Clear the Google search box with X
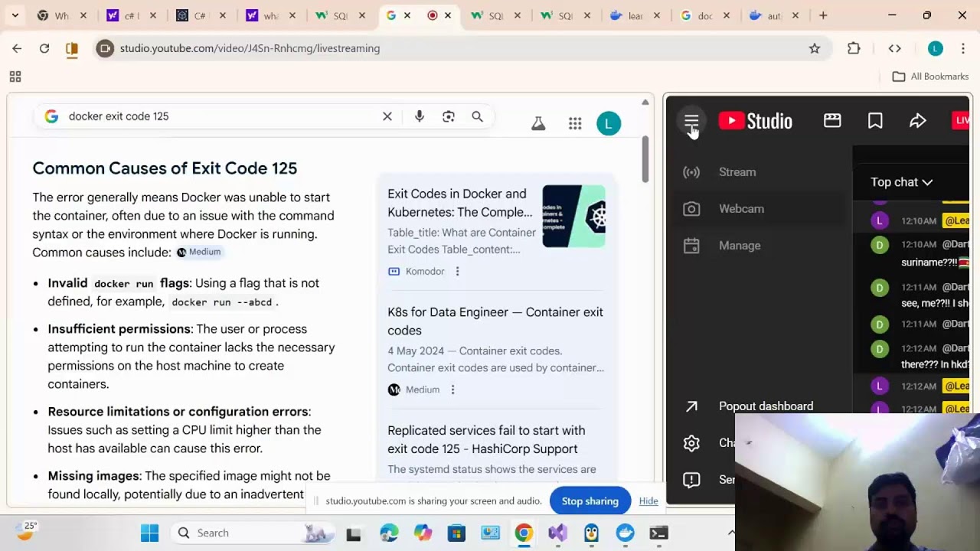This screenshot has width=980, height=551. (387, 116)
